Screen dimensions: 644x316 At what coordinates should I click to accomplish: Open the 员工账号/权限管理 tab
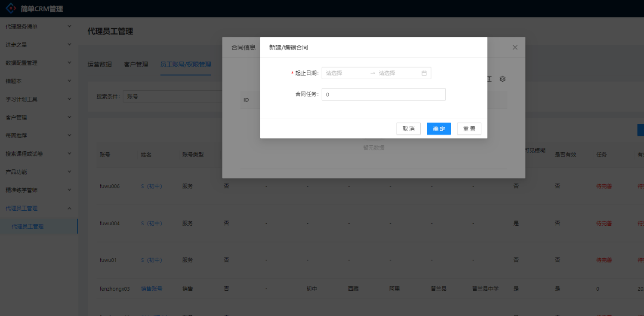(185, 64)
